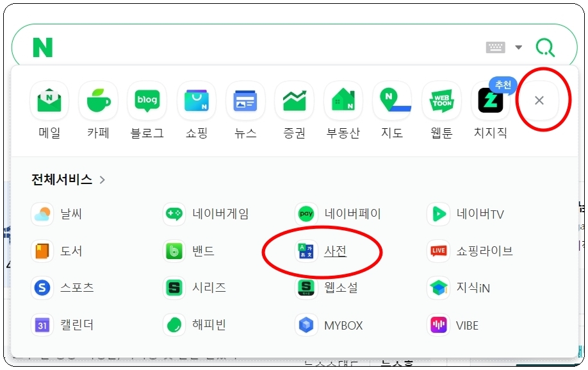
Task: Open the 네이버TV text link
Action: coord(480,214)
